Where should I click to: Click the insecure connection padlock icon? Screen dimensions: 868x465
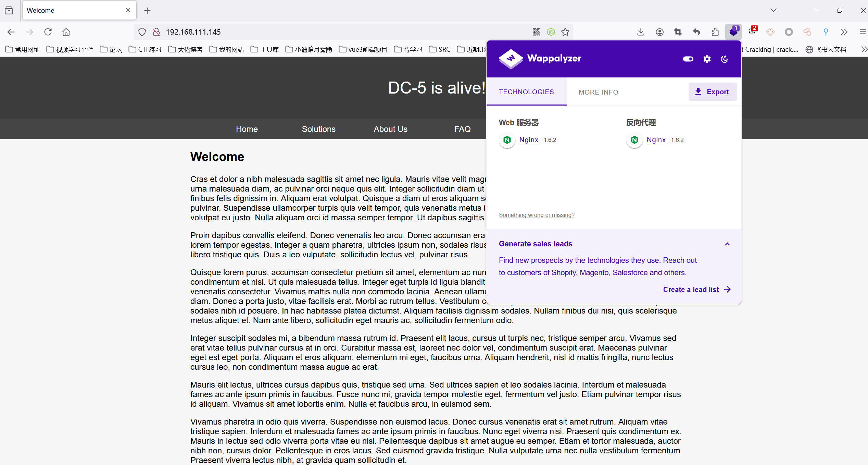pos(156,32)
